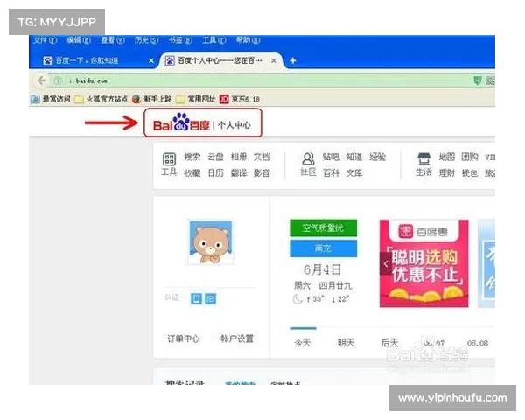Open a new tab with plus button

(292, 60)
